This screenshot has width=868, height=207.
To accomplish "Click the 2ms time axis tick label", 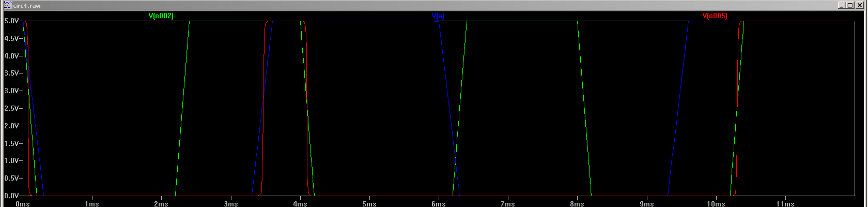I will (161, 204).
